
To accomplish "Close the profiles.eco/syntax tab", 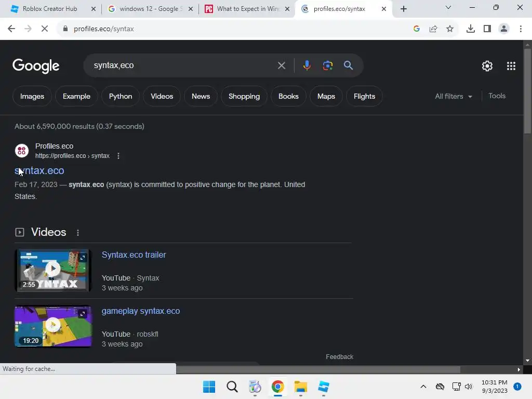I will click(384, 9).
